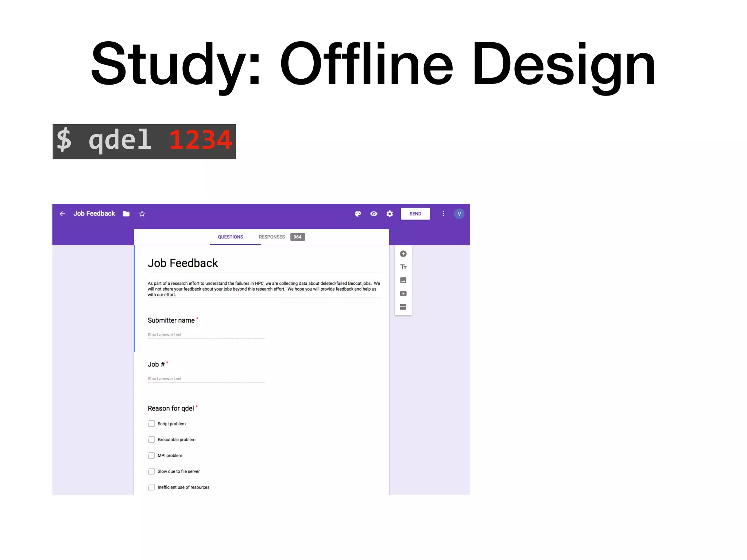Screen dimensions: 747x560
Task: Add video icon in side toolbar
Action: 403,293
